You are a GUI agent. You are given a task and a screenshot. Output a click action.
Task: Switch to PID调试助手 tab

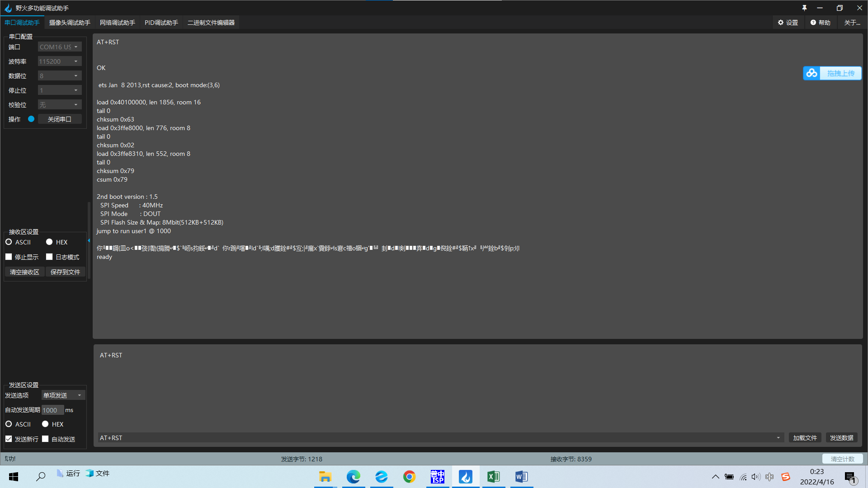click(x=161, y=23)
